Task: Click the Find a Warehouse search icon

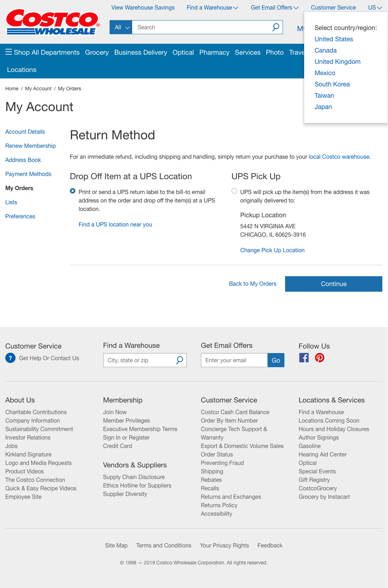Action: click(180, 360)
